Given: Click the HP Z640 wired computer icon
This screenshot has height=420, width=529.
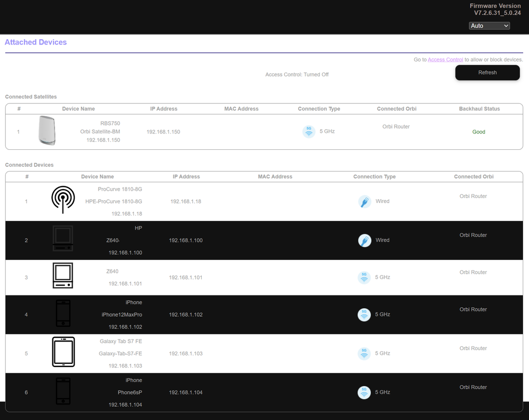Looking at the screenshot, I should click(x=62, y=239).
